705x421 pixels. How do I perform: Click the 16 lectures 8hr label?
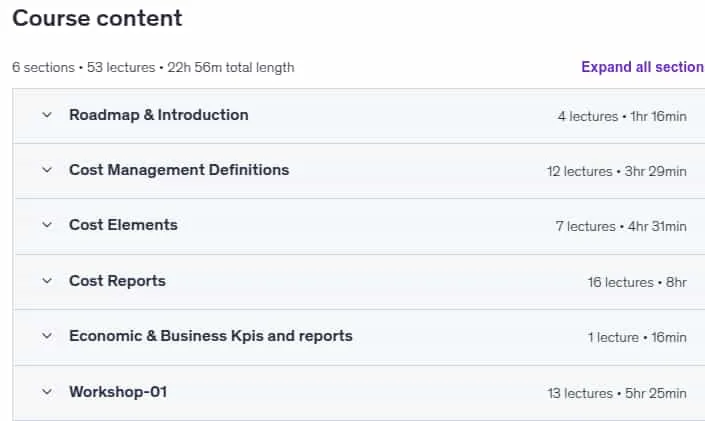(x=637, y=282)
